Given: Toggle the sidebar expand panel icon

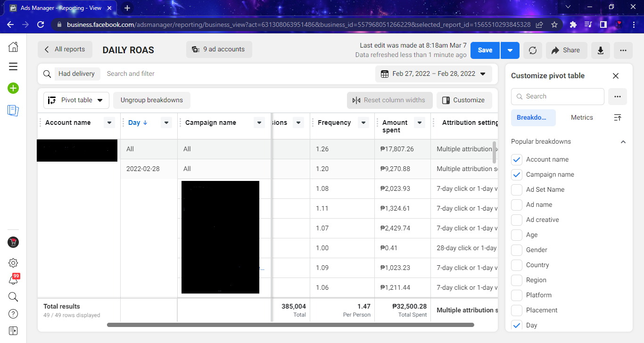Looking at the screenshot, I should [x=13, y=331].
